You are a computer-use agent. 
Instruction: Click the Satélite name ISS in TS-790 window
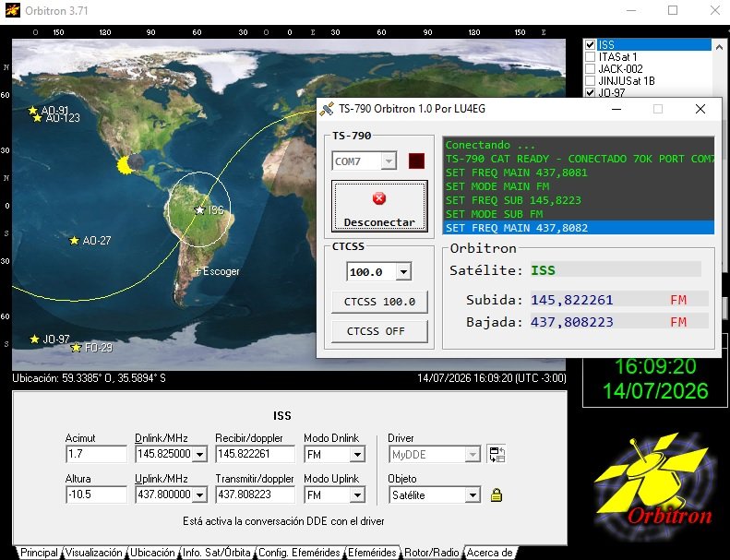pos(543,270)
